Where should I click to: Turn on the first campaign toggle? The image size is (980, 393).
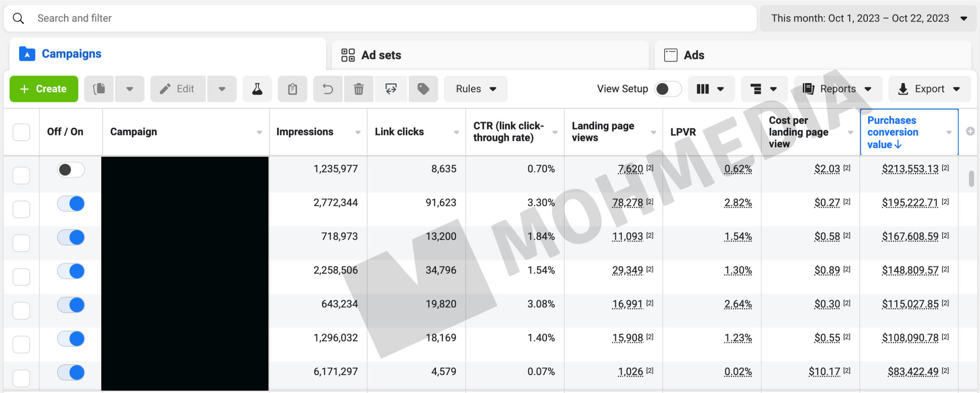[71, 170]
